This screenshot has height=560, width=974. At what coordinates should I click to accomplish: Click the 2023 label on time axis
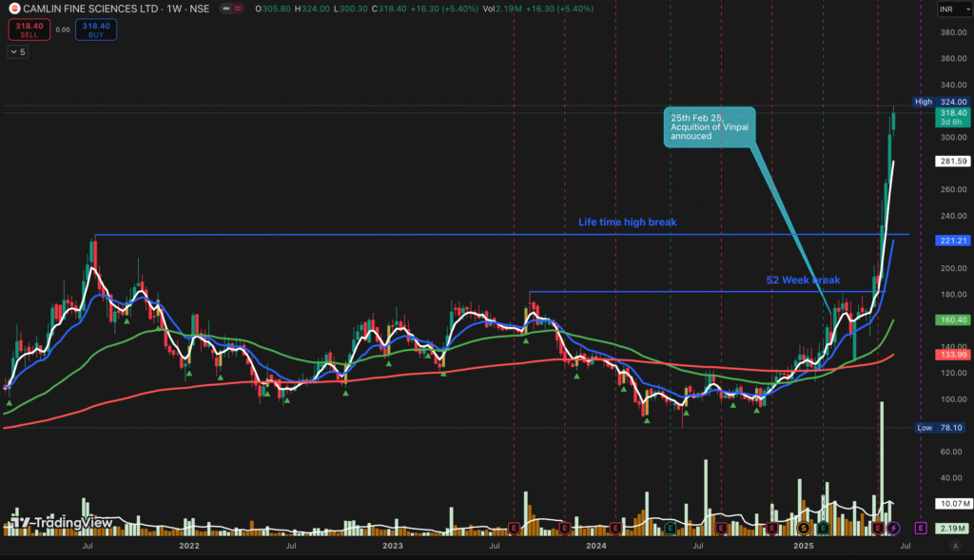(393, 546)
